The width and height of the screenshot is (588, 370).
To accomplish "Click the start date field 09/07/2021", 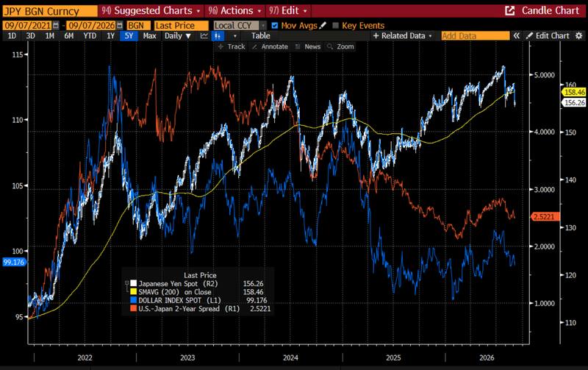I will tap(27, 26).
